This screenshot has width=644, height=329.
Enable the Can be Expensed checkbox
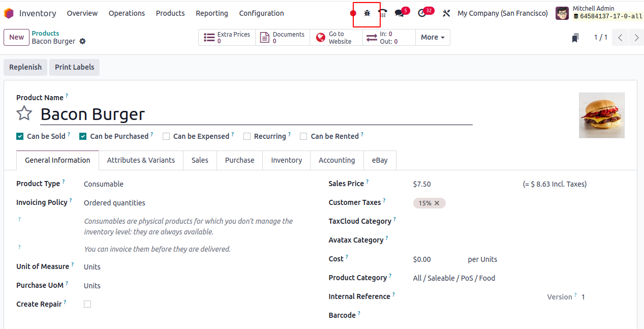(166, 136)
